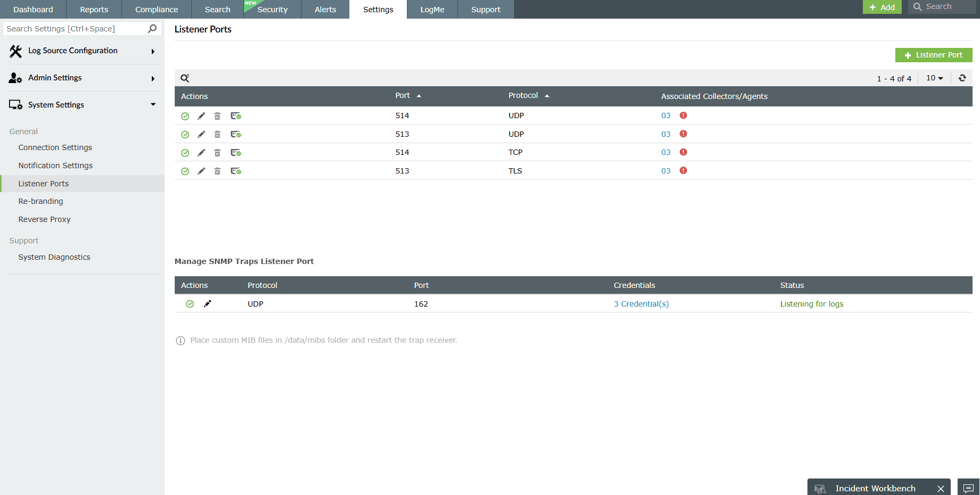Screen dimensions: 980x495
Task: Open device association icon on the 513 UDP row
Action: pyautogui.click(x=236, y=134)
